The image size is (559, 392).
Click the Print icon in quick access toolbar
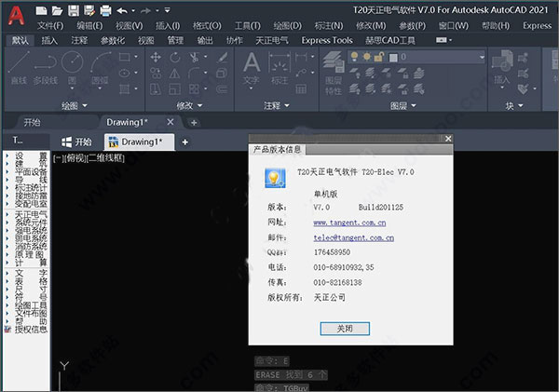pyautogui.click(x=106, y=10)
